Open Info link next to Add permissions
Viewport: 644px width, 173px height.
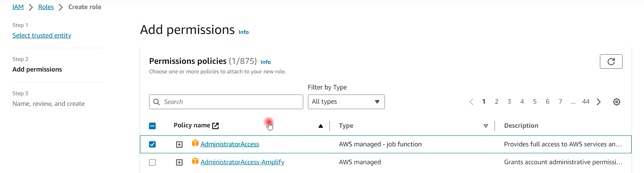click(x=243, y=32)
